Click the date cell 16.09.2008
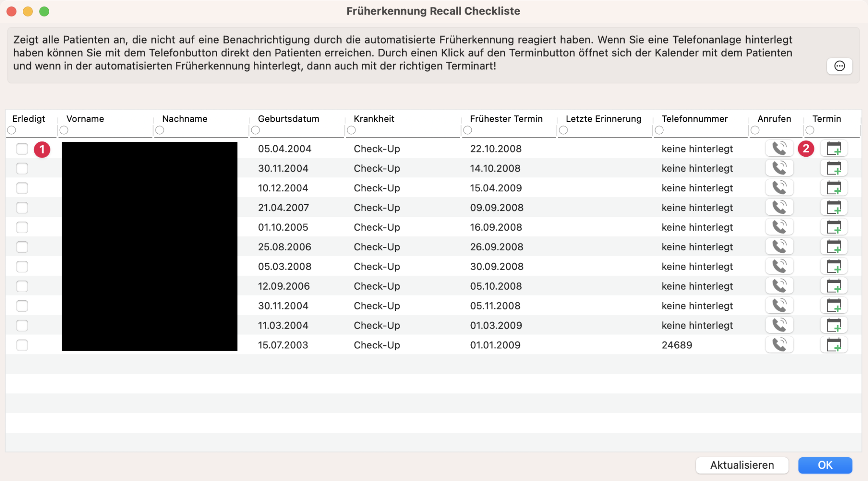 496,227
